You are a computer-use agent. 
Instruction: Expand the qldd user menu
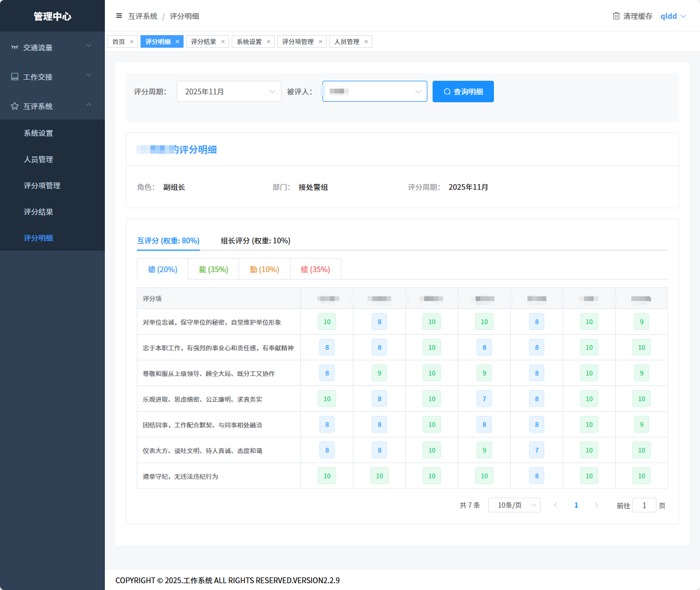(x=673, y=16)
